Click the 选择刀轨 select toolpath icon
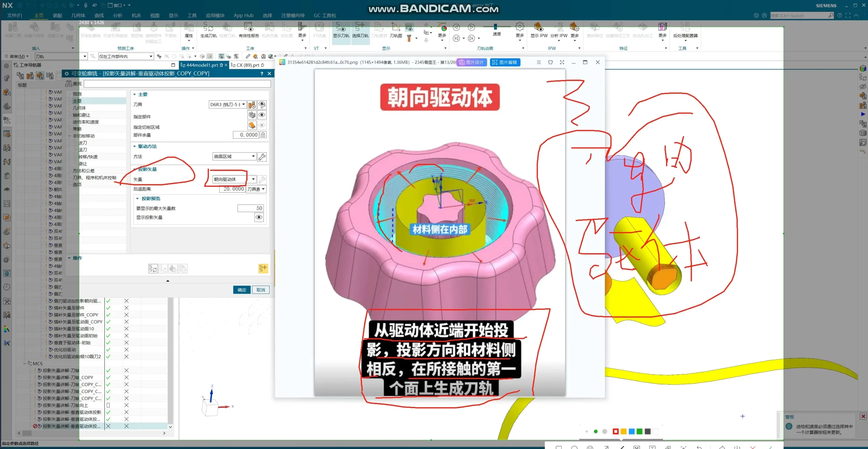868x449 pixels. tap(360, 29)
